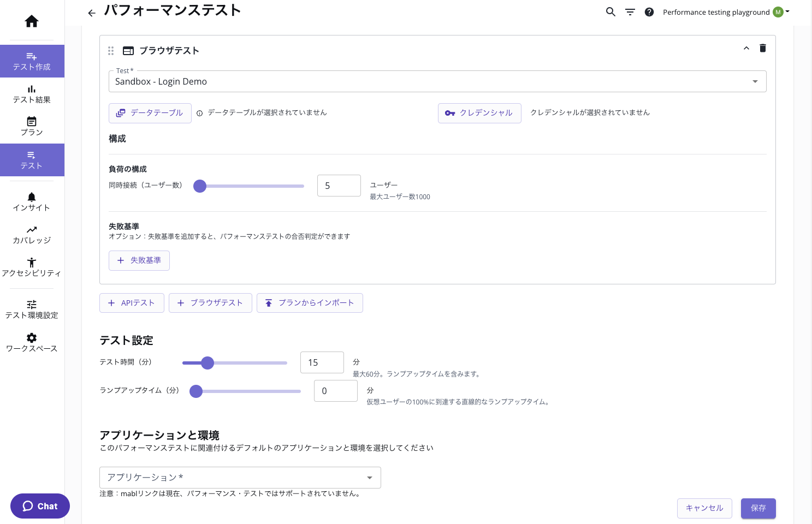Screen dimensions: 812x524
Task: Open search using the magnifier icon
Action: [x=611, y=12]
